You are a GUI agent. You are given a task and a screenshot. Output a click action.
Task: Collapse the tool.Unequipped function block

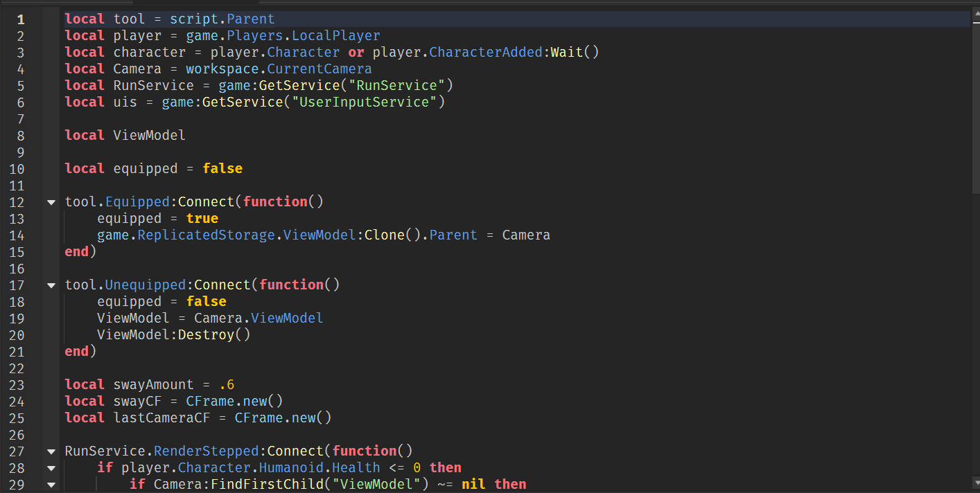click(51, 285)
